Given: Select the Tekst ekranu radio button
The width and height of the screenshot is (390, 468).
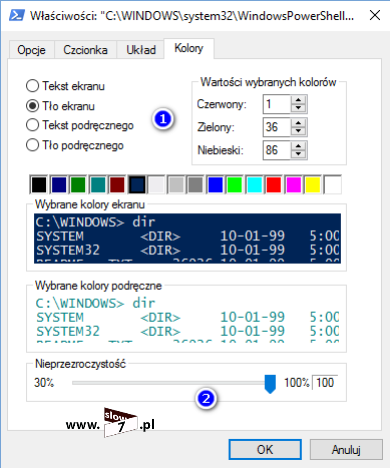Looking at the screenshot, I should point(32,86).
